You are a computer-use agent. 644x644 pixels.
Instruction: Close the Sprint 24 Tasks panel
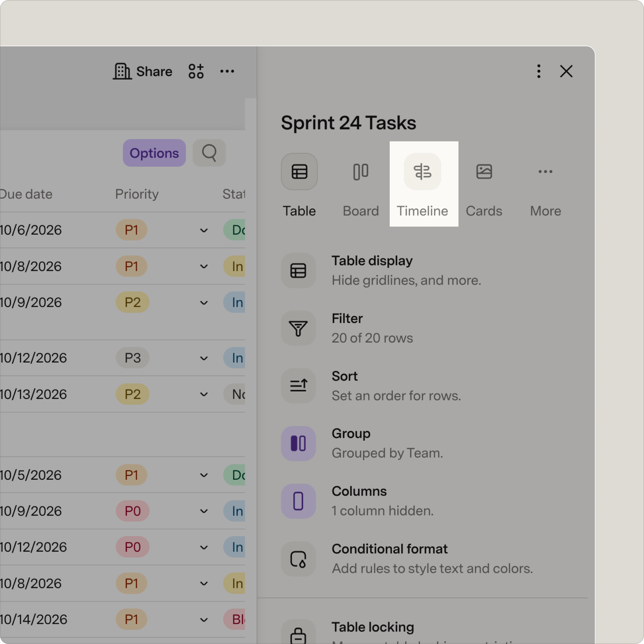coord(566,71)
